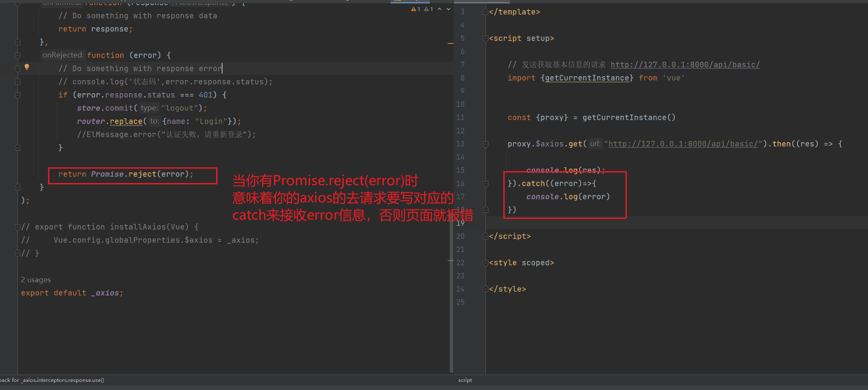This screenshot has height=390, width=868.
Task: Click the 401 status code literal
Action: coord(206,95)
